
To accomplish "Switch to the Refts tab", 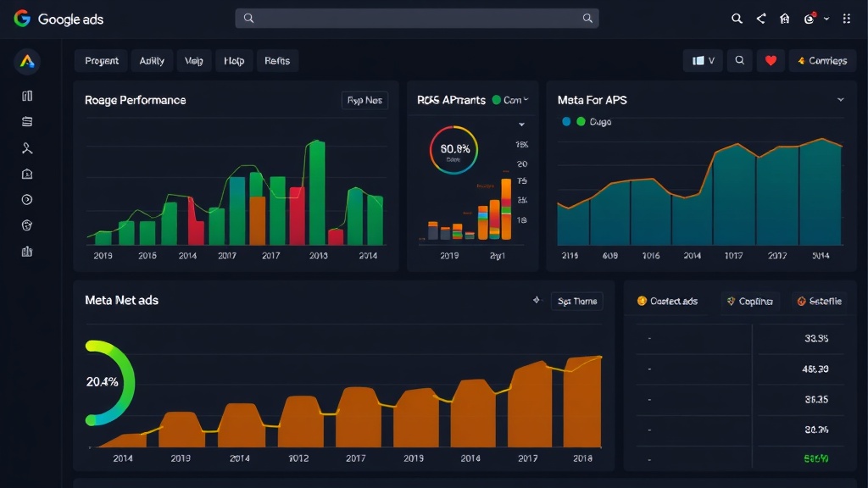I will pyautogui.click(x=277, y=61).
